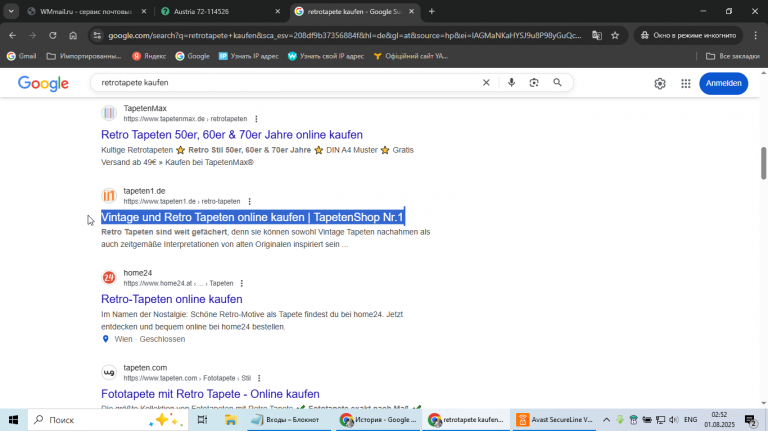Image resolution: width=768 pixels, height=431 pixels.
Task: Click the home24 favicon
Action: [x=109, y=278]
